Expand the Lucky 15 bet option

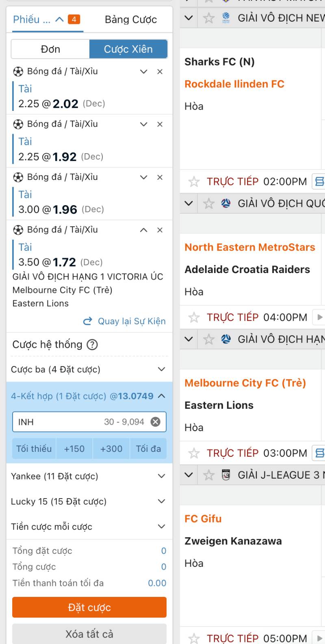click(161, 501)
